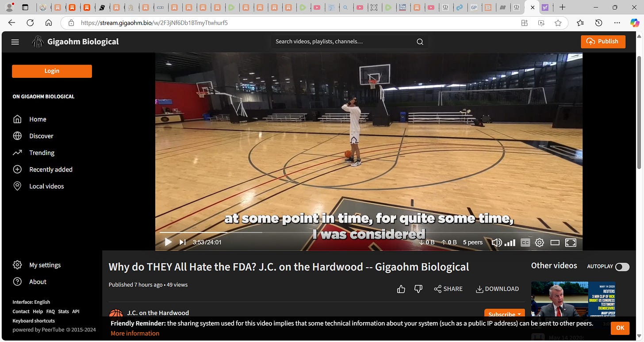Switch to theater mode

click(x=555, y=242)
